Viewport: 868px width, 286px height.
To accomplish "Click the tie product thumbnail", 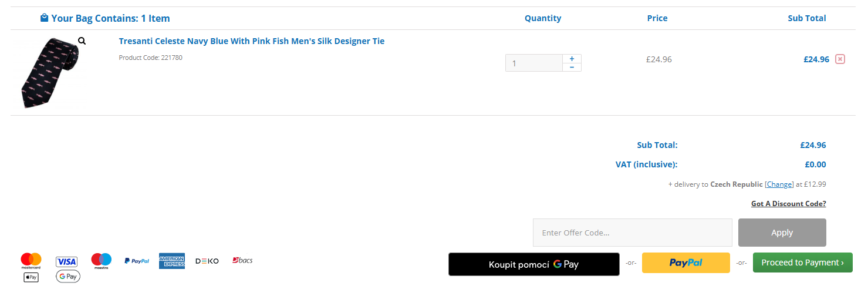I will coord(48,73).
